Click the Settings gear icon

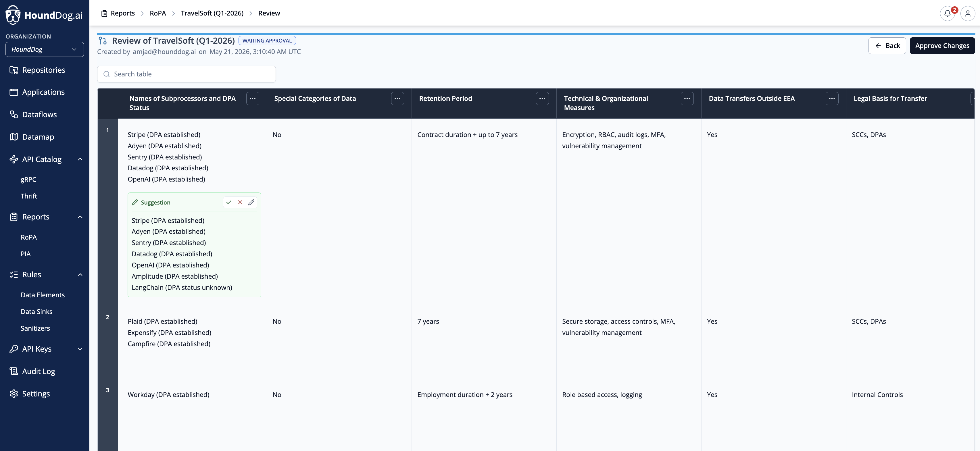click(x=14, y=394)
